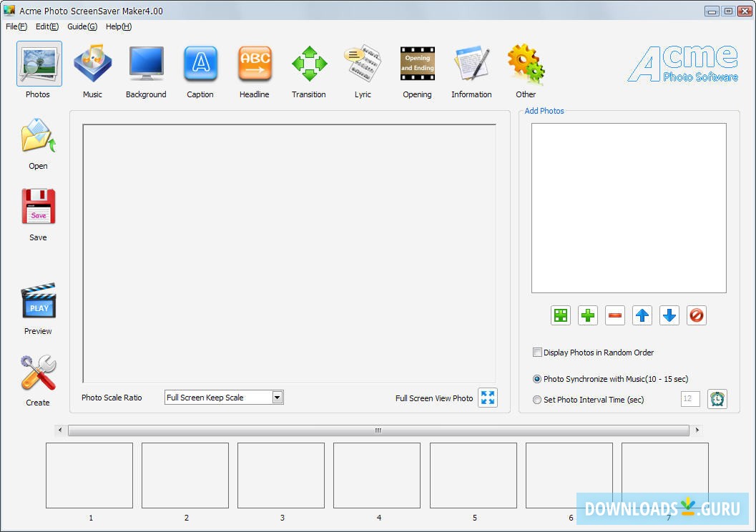Screen dimensions: 756x532
Task: Expand the Photo Scale Ratio dropdown
Action: (x=278, y=398)
